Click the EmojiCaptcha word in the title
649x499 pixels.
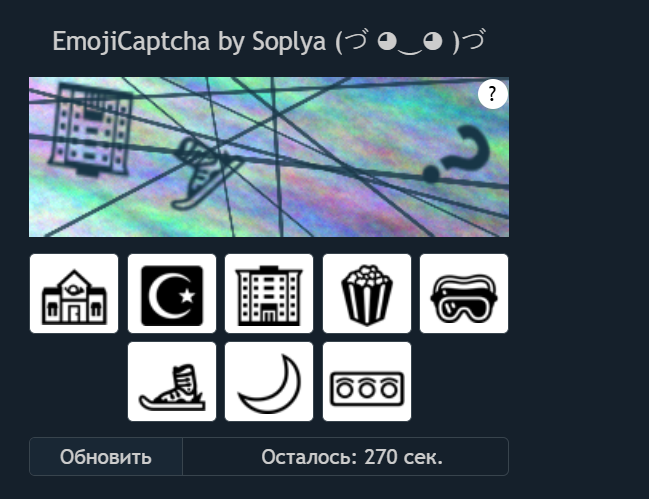click(131, 42)
